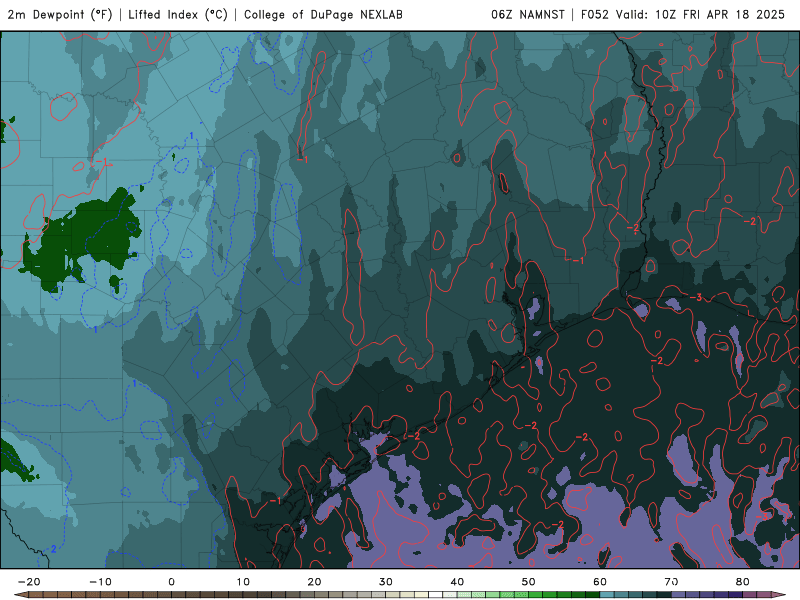Click the "Lifted Index (°C)" title text

178,15
